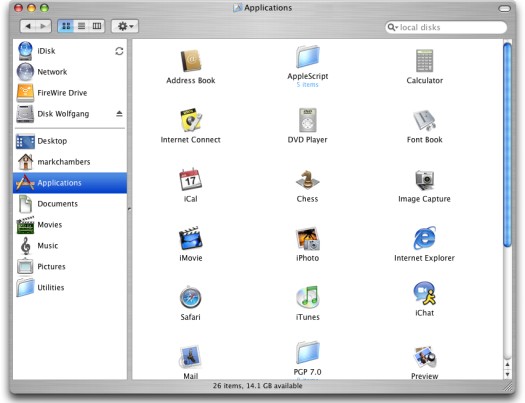Switch to column view

[97, 26]
